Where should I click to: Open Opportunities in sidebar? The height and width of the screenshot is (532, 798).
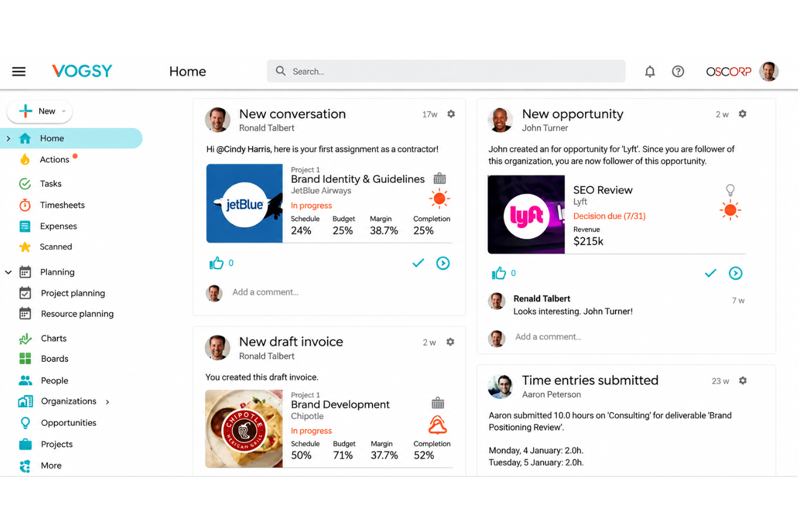point(68,423)
